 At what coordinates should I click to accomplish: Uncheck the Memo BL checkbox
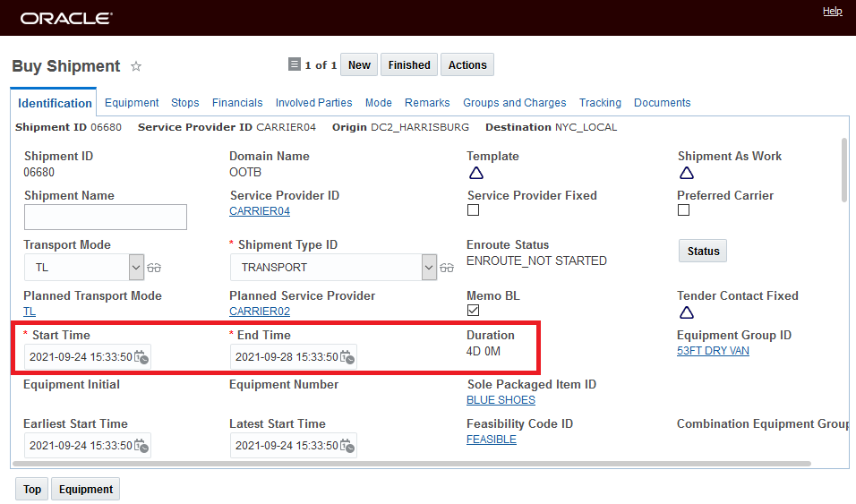[474, 311]
